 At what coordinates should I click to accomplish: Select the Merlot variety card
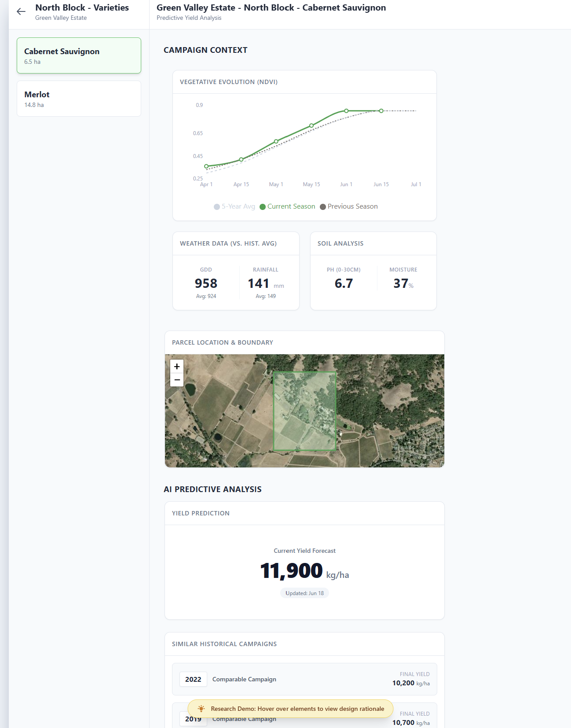(x=79, y=99)
